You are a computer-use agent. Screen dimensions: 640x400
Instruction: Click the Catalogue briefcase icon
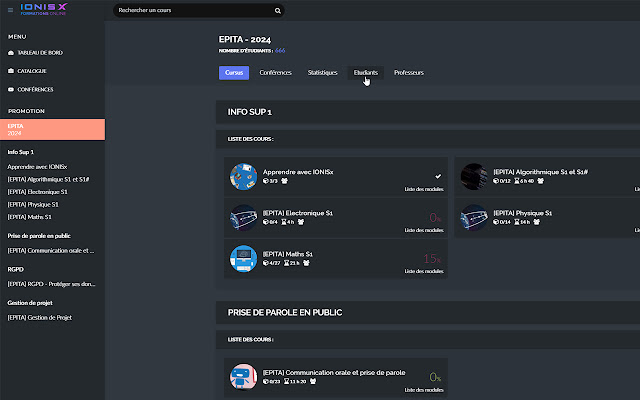point(11,71)
